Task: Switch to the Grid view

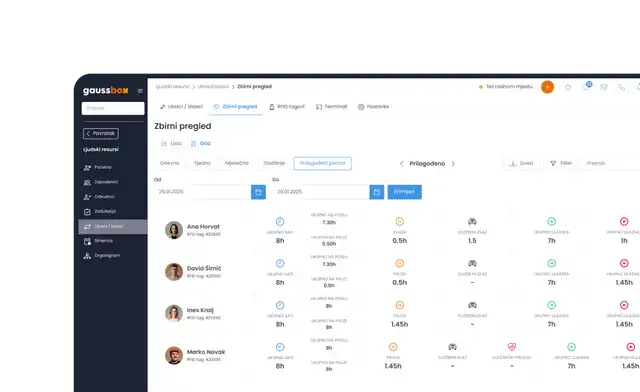Action: 201,143
